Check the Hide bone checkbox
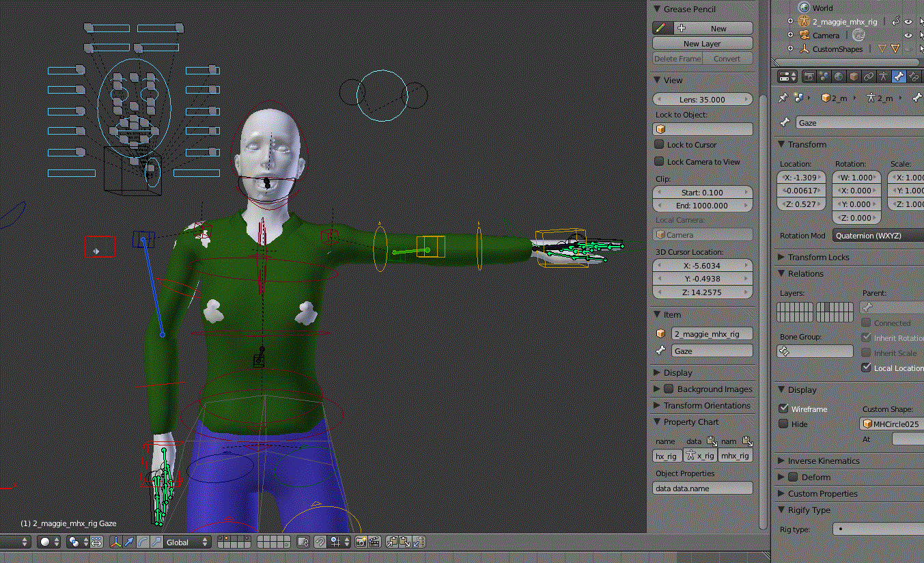Screen dimensions: 924x563 [783, 424]
